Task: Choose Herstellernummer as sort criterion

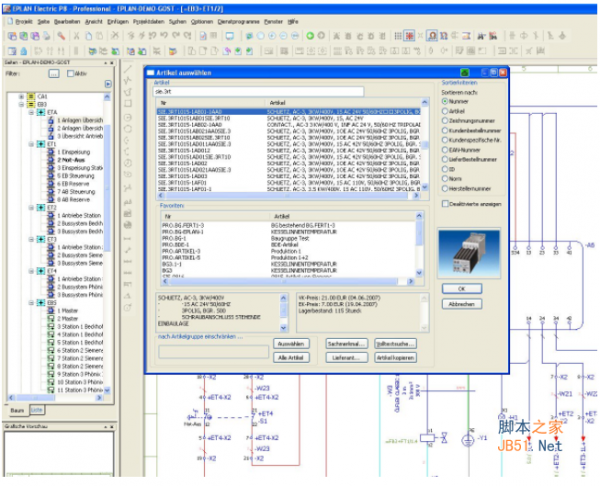Action: [x=445, y=187]
